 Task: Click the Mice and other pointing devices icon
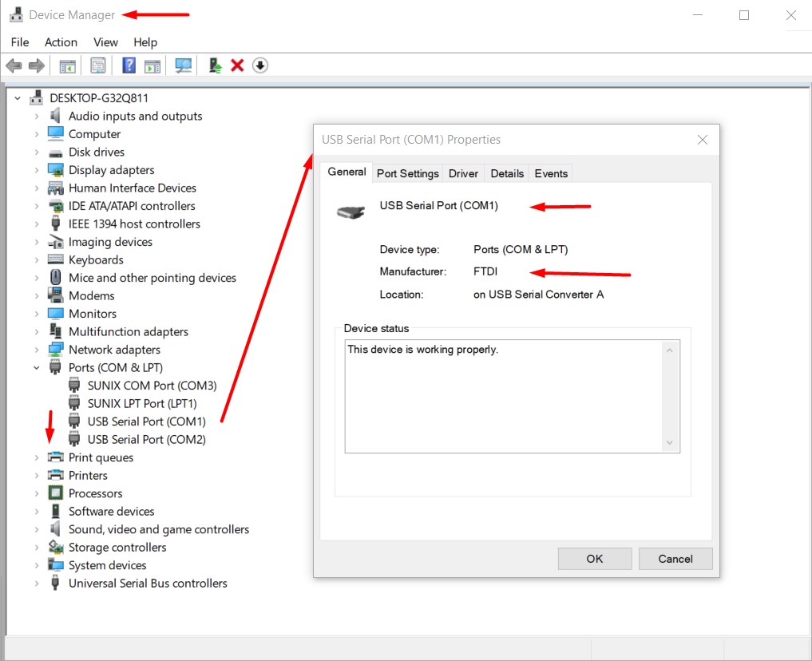point(55,278)
